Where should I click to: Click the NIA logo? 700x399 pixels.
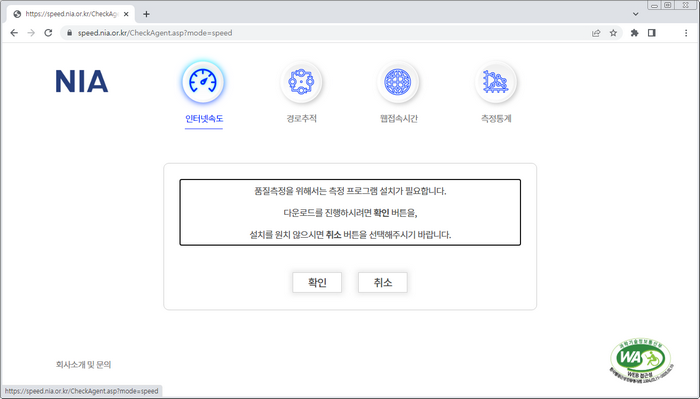pos(82,81)
